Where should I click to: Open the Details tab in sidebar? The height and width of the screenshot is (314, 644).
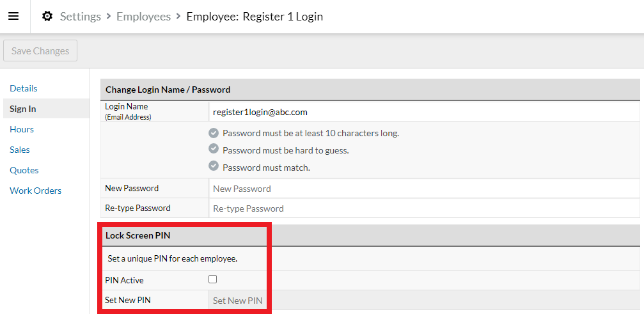pyautogui.click(x=24, y=88)
